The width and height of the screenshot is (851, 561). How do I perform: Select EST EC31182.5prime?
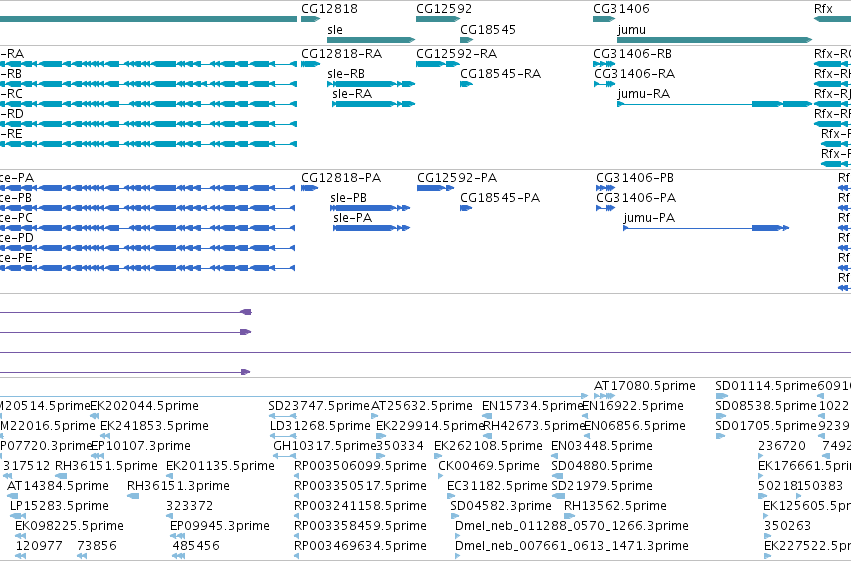pyautogui.click(x=497, y=486)
